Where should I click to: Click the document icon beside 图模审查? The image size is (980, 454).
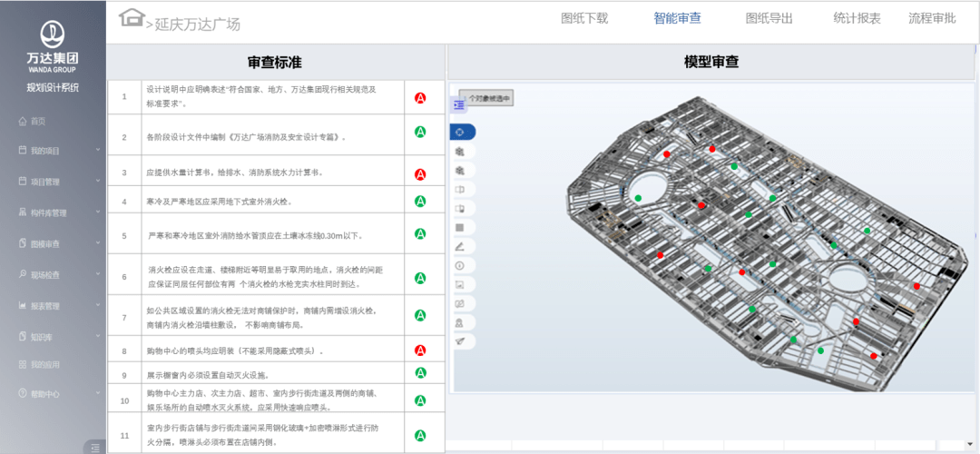pos(23,243)
